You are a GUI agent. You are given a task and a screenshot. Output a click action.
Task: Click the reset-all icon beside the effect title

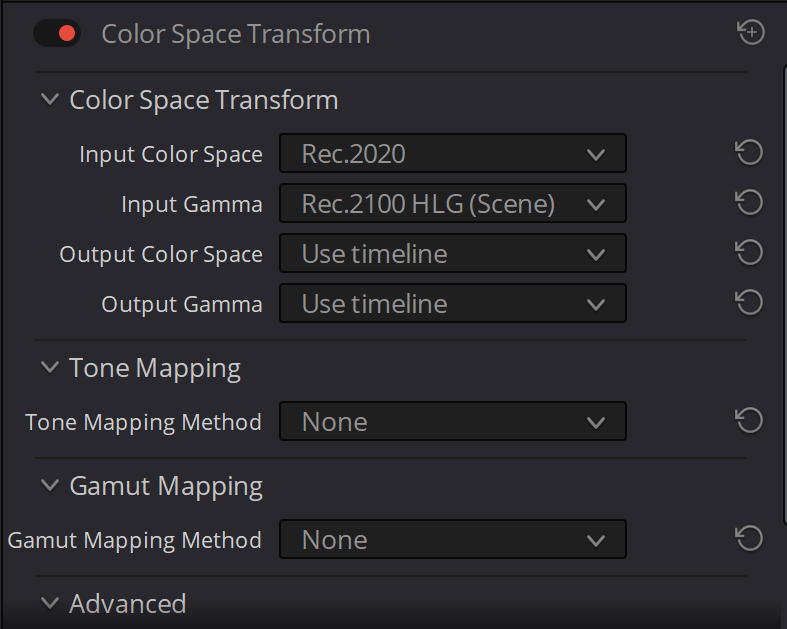click(751, 33)
